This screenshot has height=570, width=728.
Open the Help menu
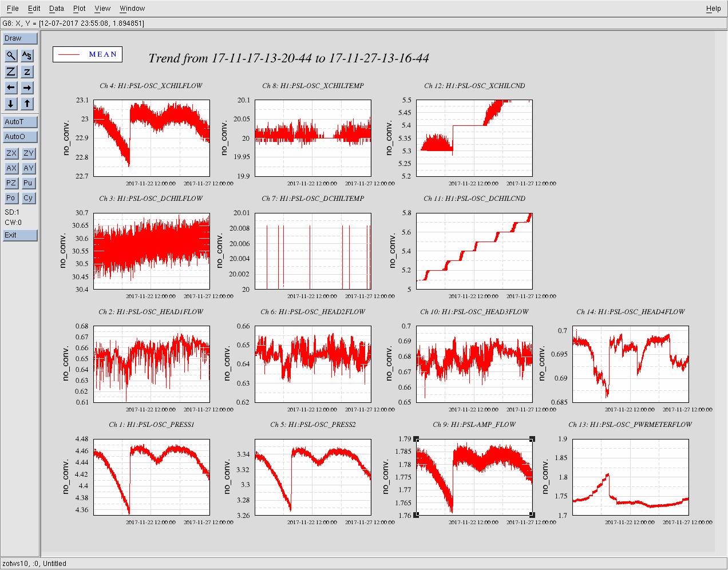[x=713, y=9]
